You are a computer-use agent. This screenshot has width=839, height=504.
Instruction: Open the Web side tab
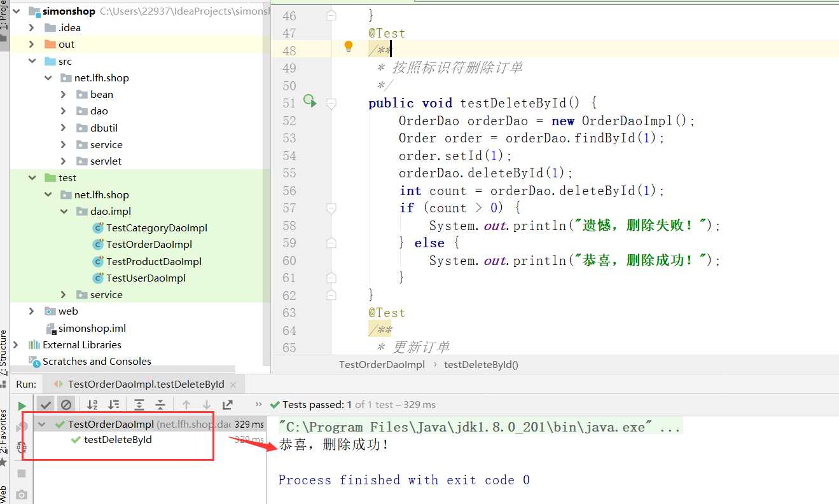[x=4, y=493]
